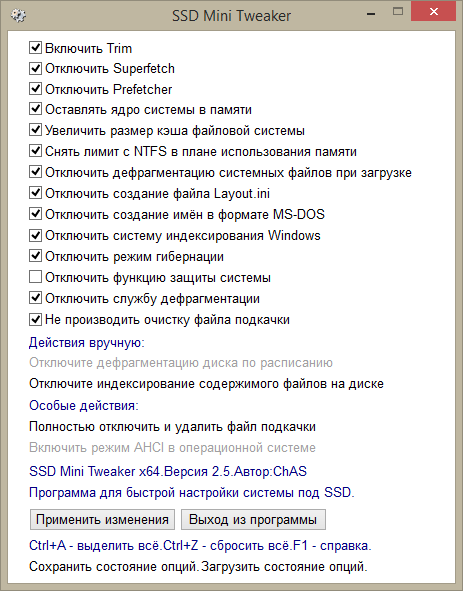This screenshot has height=591, width=463.
Task: Minimize the SSD Mini Tweaker window
Action: point(371,14)
